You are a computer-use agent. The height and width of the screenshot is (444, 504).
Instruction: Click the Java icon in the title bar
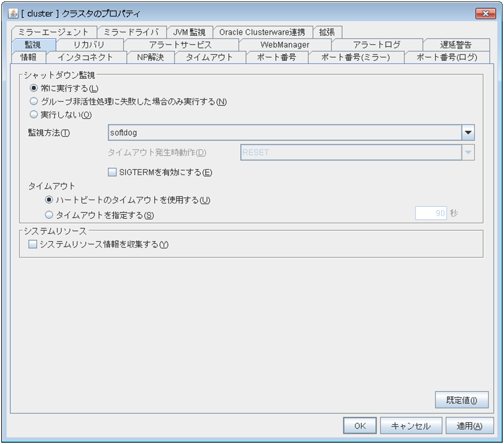coord(13,13)
